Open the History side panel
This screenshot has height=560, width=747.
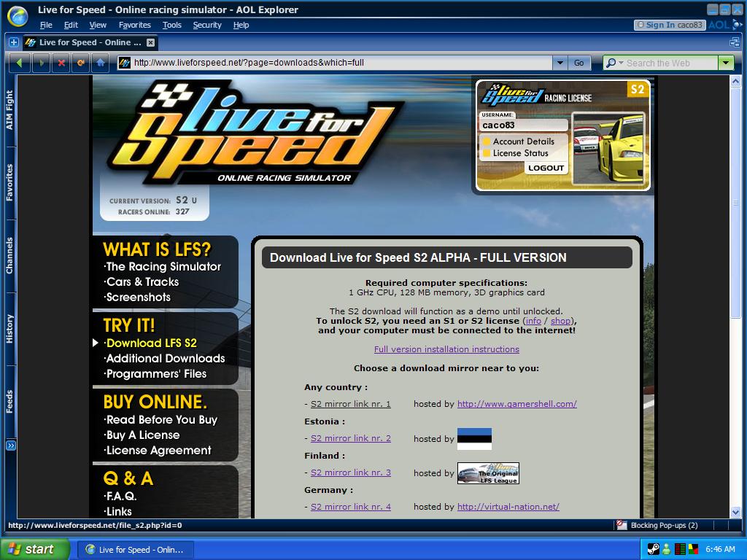pos(9,329)
